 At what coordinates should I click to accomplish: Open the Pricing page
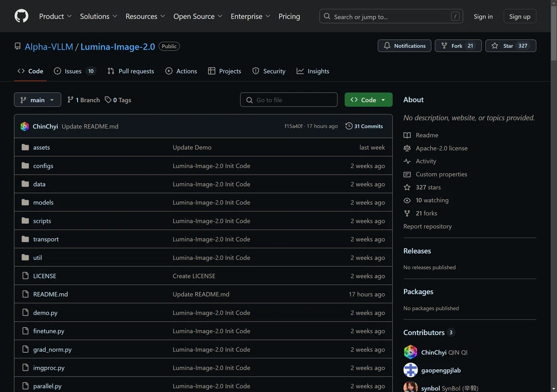[289, 16]
